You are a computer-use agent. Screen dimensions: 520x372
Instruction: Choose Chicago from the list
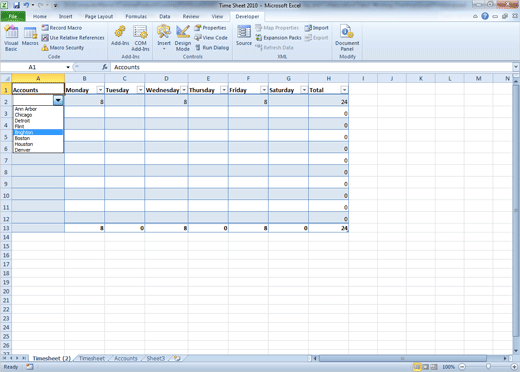click(x=38, y=115)
